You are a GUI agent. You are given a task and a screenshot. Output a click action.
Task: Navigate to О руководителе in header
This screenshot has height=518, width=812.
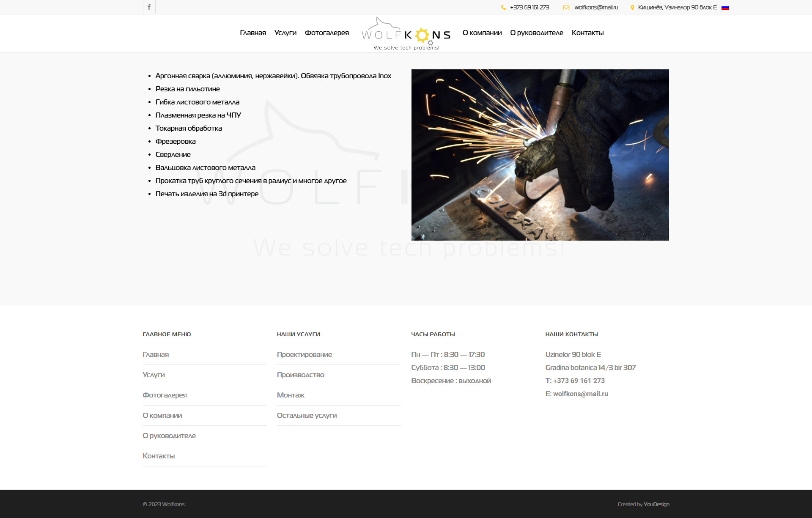coord(537,33)
